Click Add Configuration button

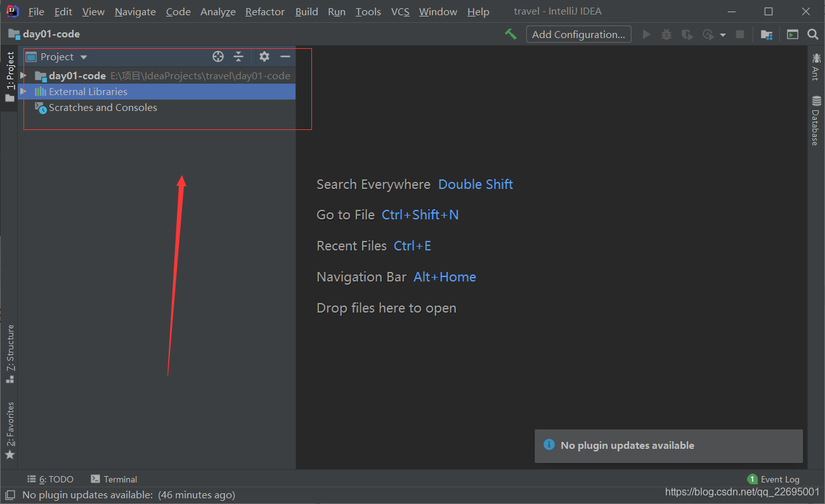click(578, 34)
